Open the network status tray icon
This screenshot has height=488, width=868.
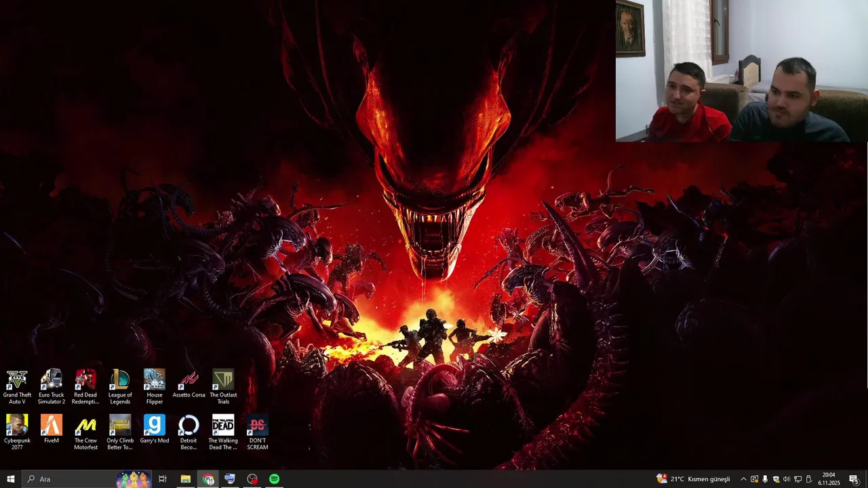[x=797, y=479]
